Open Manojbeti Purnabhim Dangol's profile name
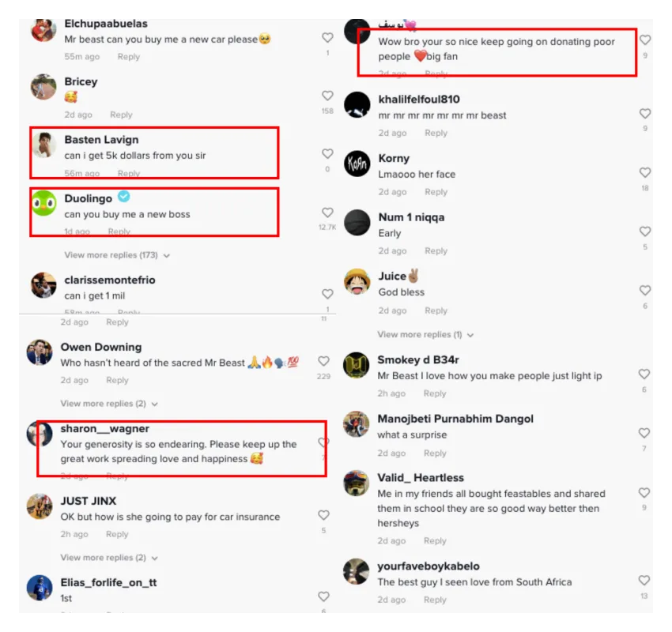This screenshot has width=672, height=632. (455, 419)
